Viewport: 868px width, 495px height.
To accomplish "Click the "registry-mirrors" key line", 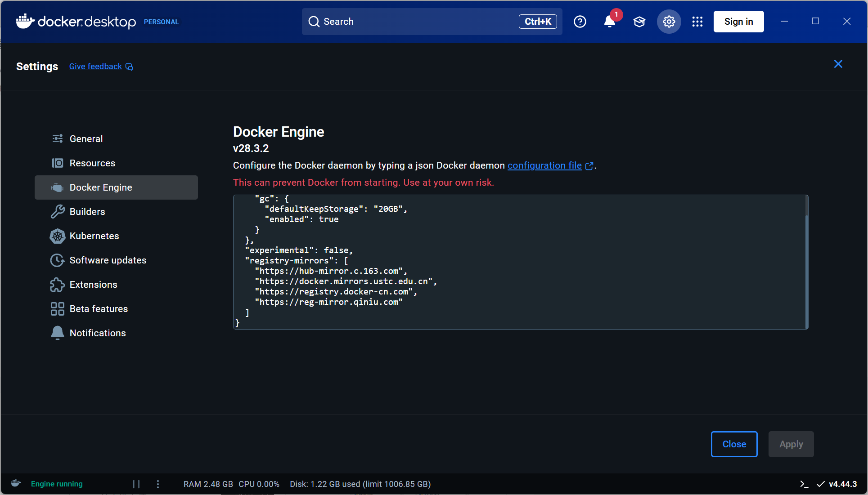I will [x=297, y=261].
